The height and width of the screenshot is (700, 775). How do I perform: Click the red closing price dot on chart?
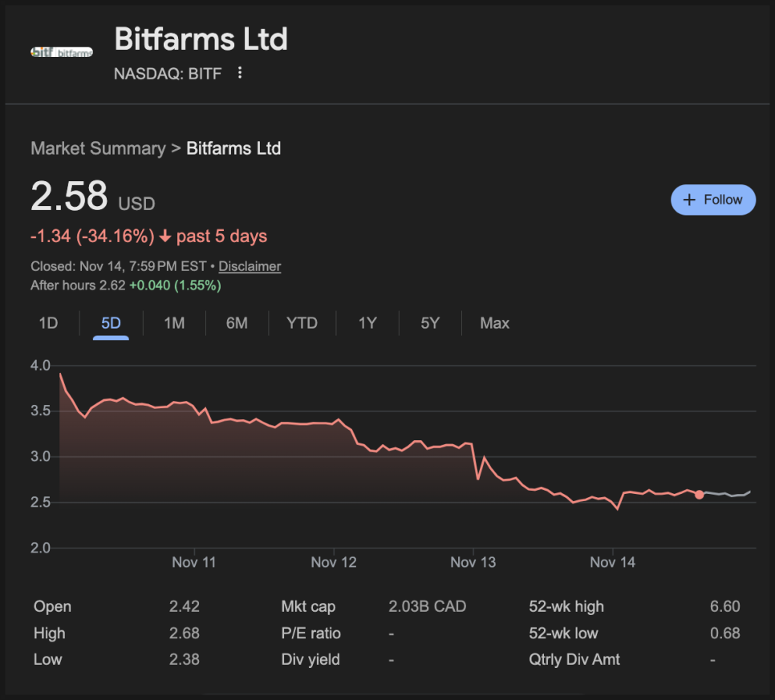point(700,495)
